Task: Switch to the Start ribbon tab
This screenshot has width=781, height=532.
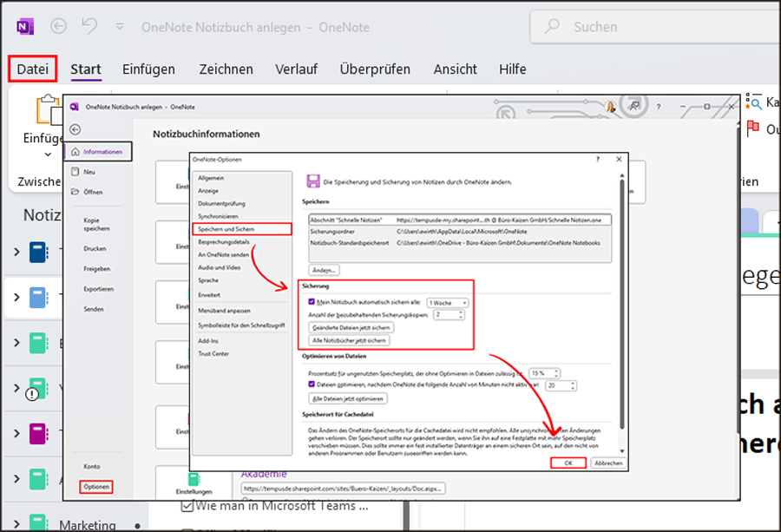Action: (86, 69)
